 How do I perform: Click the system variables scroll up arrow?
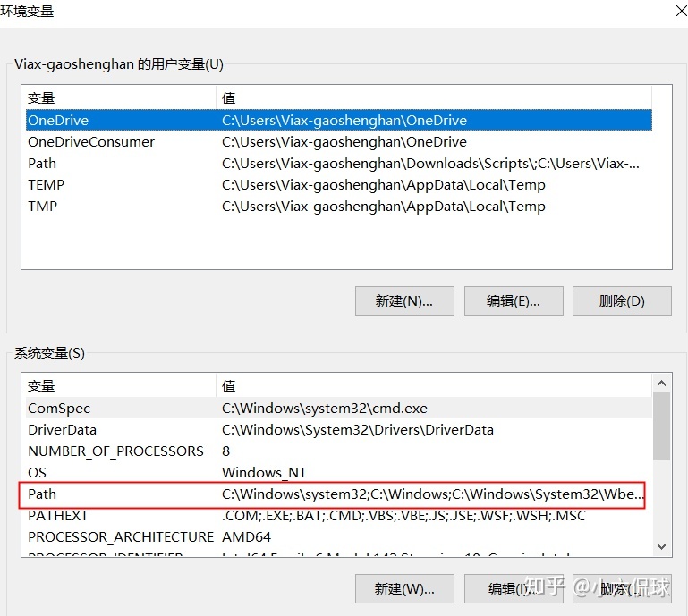662,384
